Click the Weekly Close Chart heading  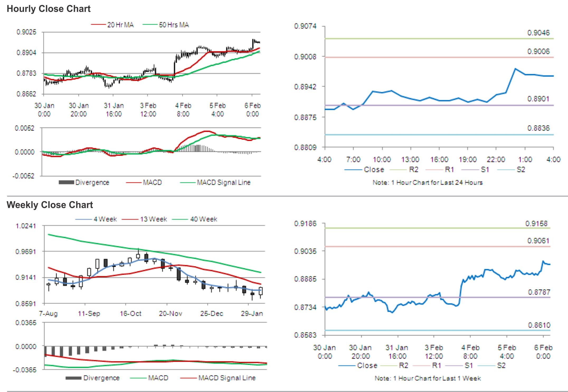pyautogui.click(x=50, y=205)
